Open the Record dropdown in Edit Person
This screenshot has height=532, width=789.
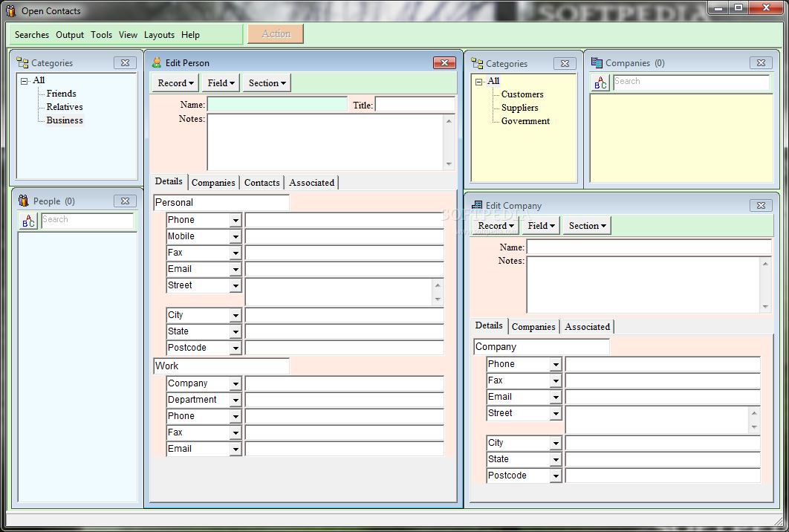point(176,83)
